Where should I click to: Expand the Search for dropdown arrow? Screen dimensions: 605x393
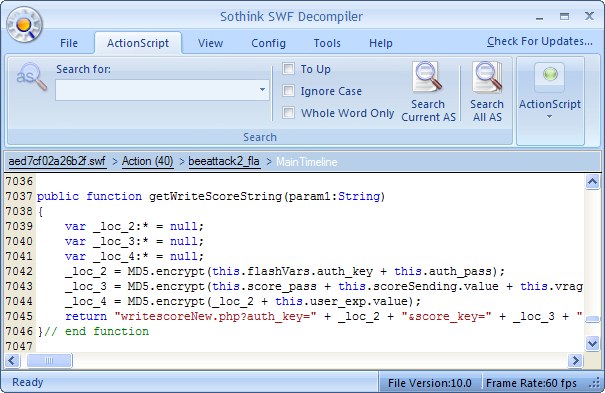262,90
